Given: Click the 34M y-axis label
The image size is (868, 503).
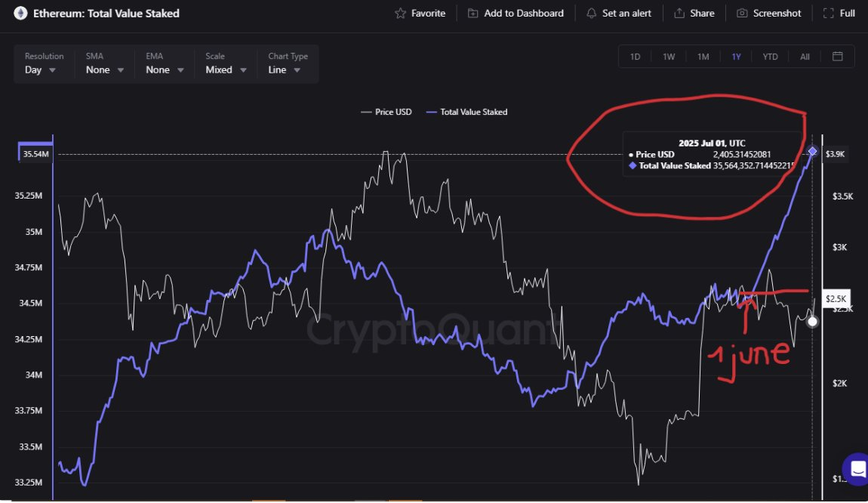Looking at the screenshot, I should click(x=34, y=375).
